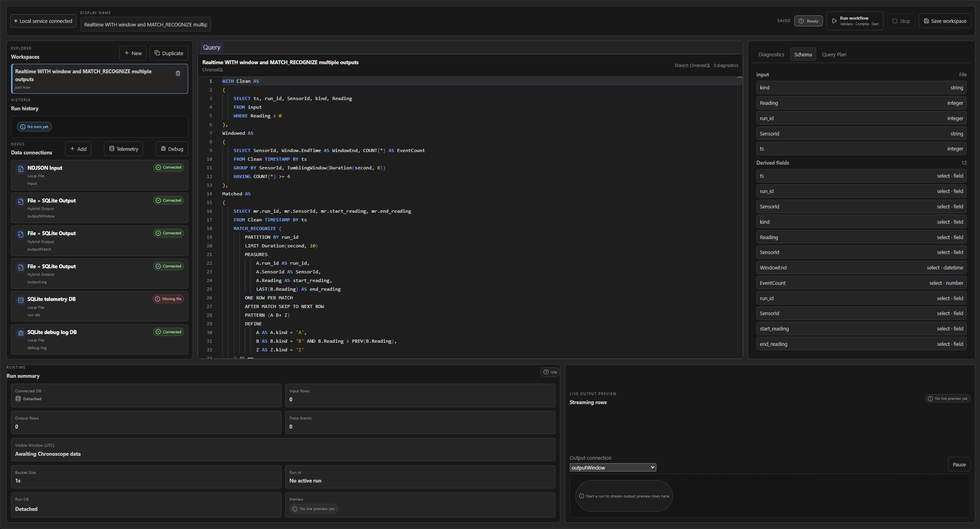The image size is (980, 529).
Task: Click the Input Rows counter card
Action: [x=420, y=395]
